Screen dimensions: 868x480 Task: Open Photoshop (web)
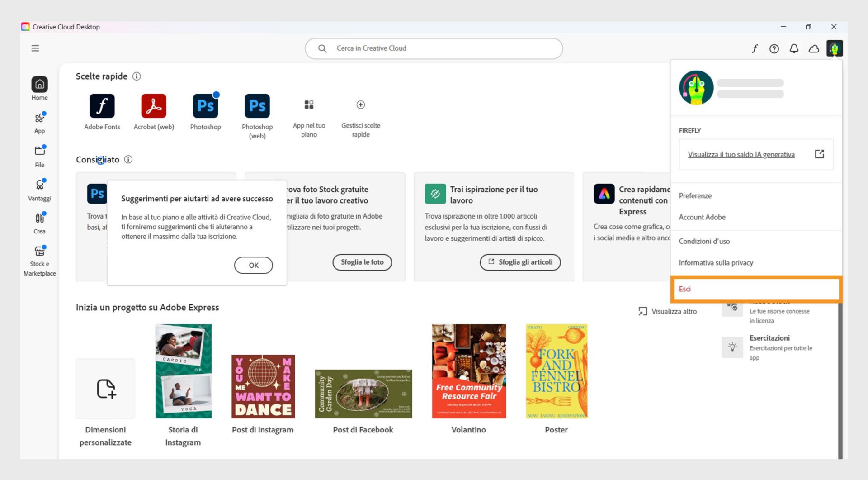point(257,105)
